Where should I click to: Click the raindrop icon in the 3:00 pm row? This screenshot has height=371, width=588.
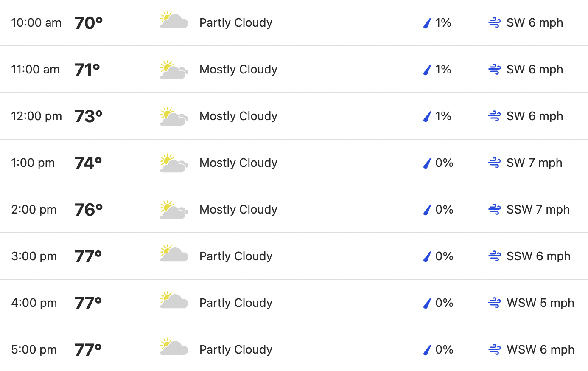coord(427,256)
